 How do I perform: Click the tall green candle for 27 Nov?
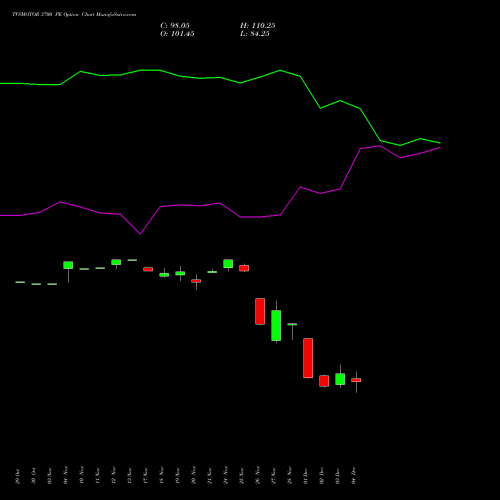click(276, 325)
